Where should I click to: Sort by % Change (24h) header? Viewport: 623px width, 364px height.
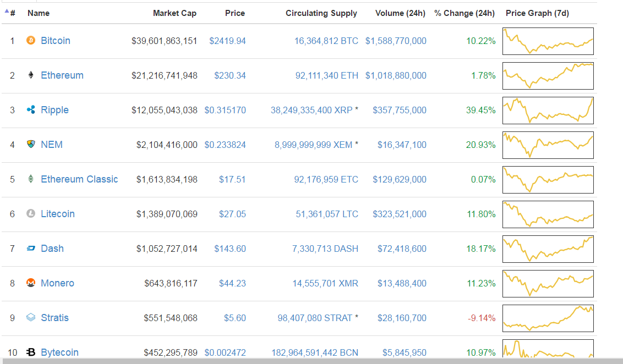464,13
